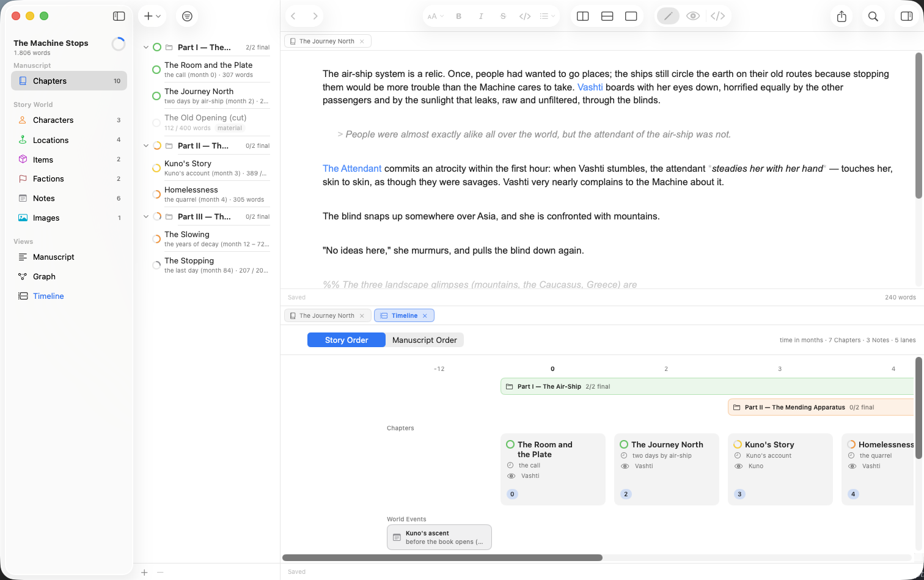924x580 pixels.
Task: Follow the Vashti link in the editor text
Action: (x=590, y=87)
